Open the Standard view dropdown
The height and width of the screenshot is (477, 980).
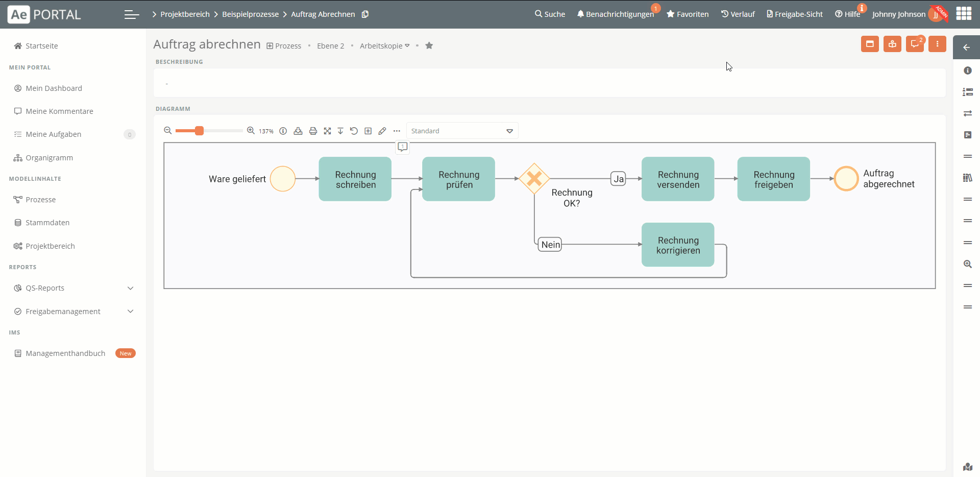462,131
